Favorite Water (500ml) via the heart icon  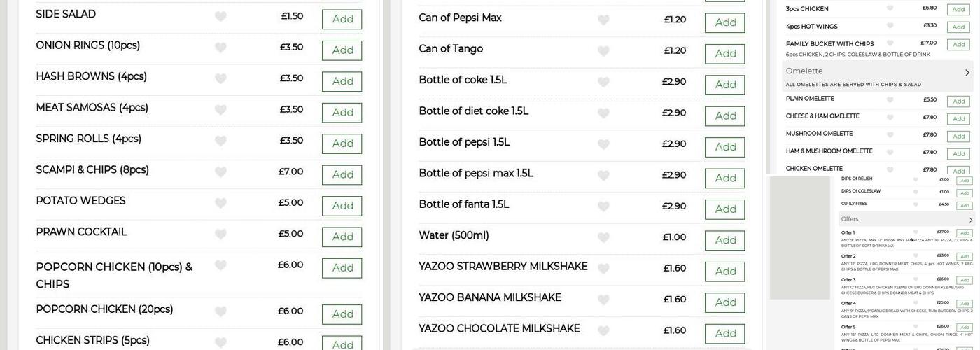603,238
